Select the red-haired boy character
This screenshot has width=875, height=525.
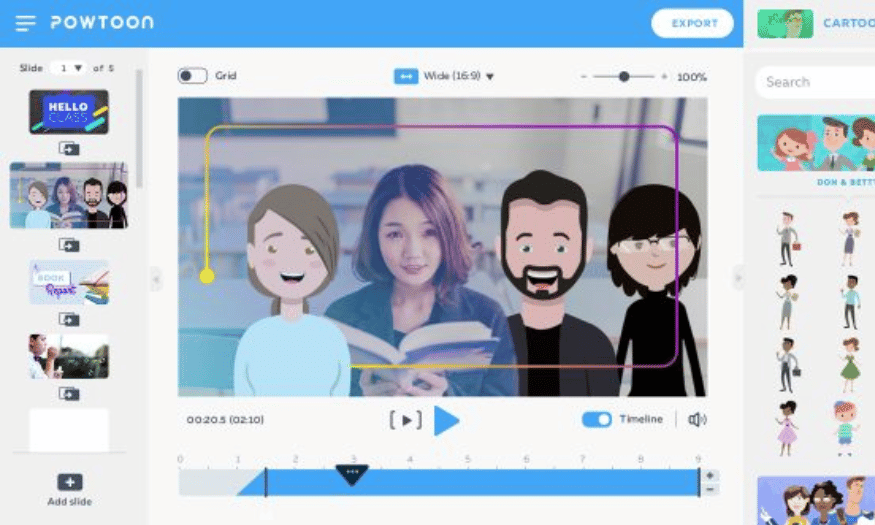(x=845, y=428)
